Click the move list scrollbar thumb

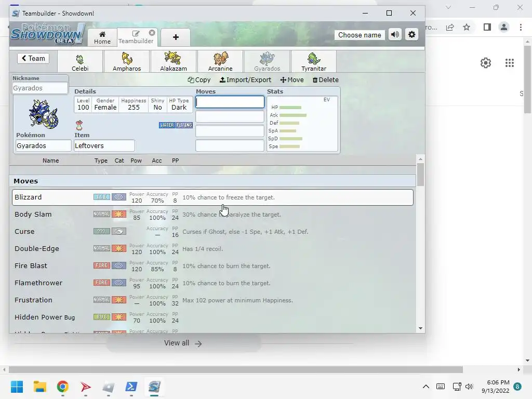(420, 175)
